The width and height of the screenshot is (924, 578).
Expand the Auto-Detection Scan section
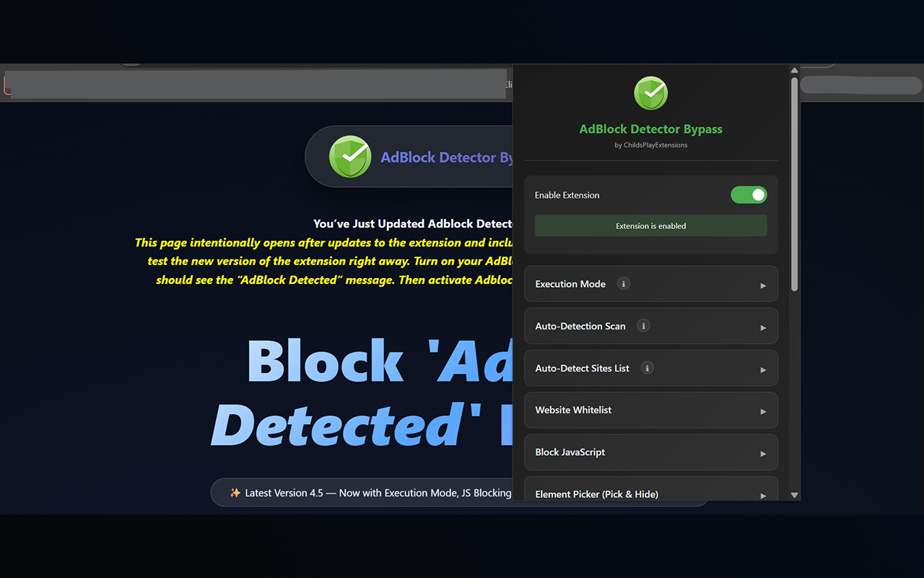pos(650,326)
